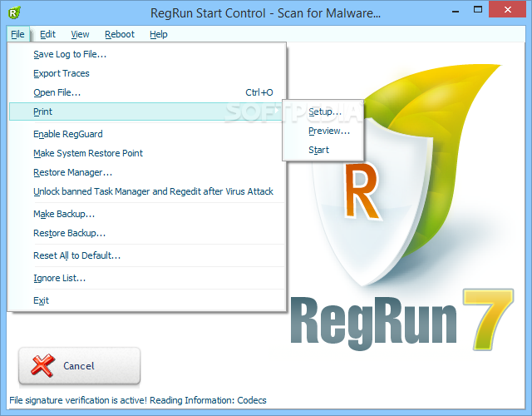Open the Edit menu

pyautogui.click(x=47, y=34)
